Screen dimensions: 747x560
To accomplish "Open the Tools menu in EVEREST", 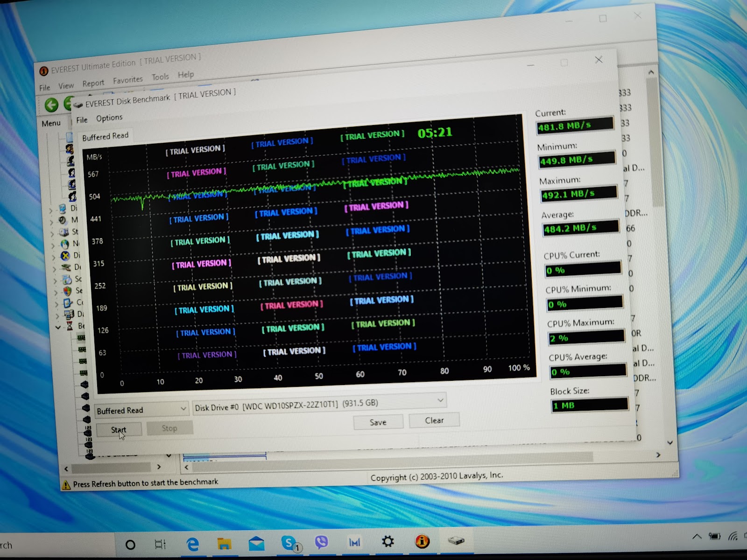I will pyautogui.click(x=160, y=77).
